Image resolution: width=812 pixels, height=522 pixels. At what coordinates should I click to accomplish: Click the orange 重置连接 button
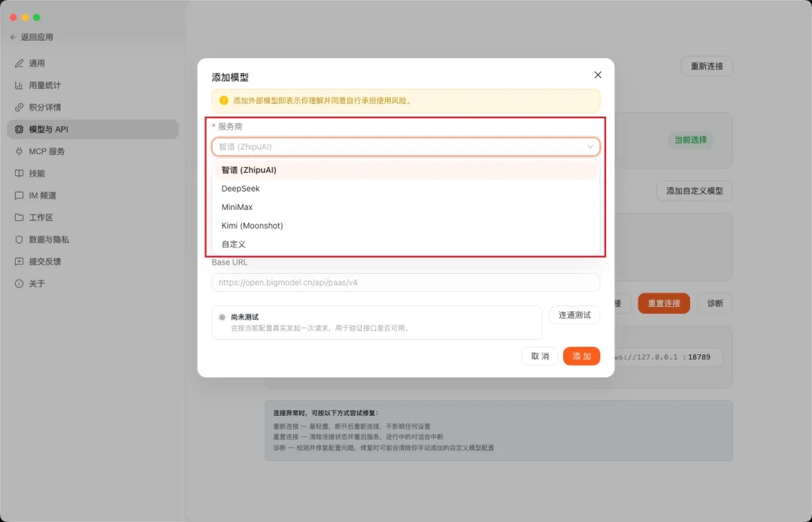coord(664,303)
